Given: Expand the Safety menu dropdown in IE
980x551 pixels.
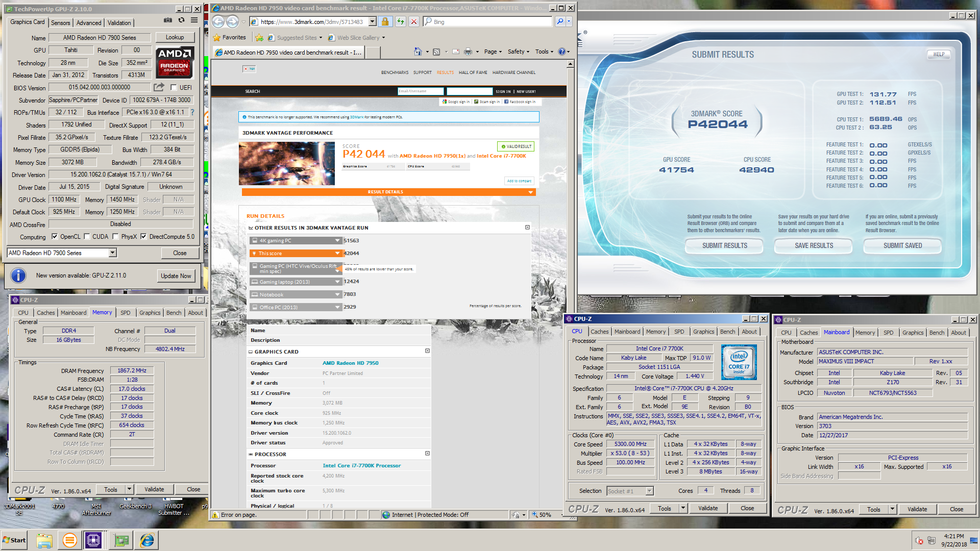Looking at the screenshot, I should tap(519, 52).
